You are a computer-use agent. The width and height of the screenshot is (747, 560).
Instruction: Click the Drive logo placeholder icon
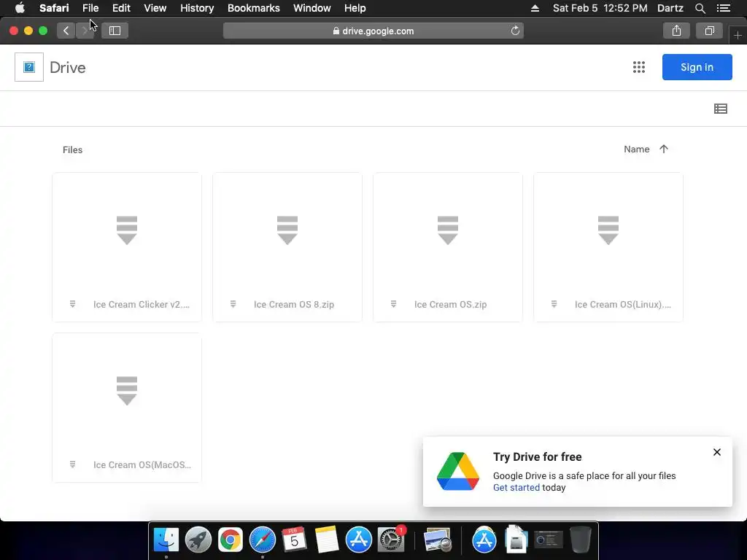point(29,67)
